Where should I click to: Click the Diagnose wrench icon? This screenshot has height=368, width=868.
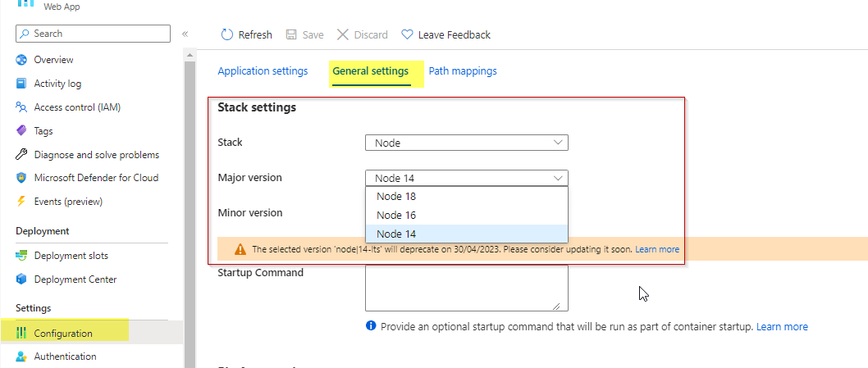21,154
